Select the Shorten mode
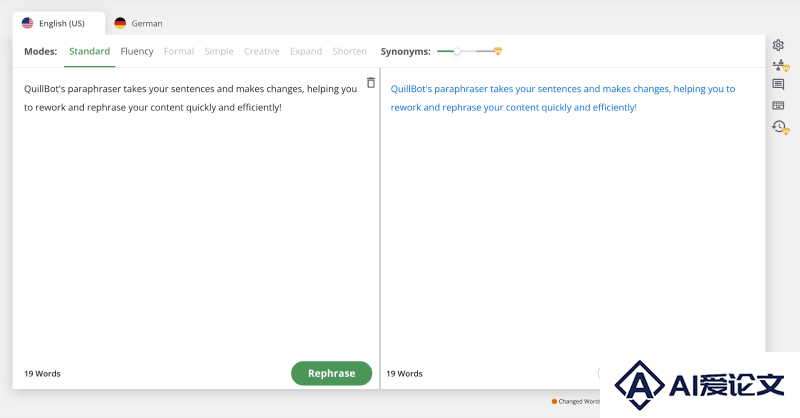800x418 pixels. coord(349,51)
